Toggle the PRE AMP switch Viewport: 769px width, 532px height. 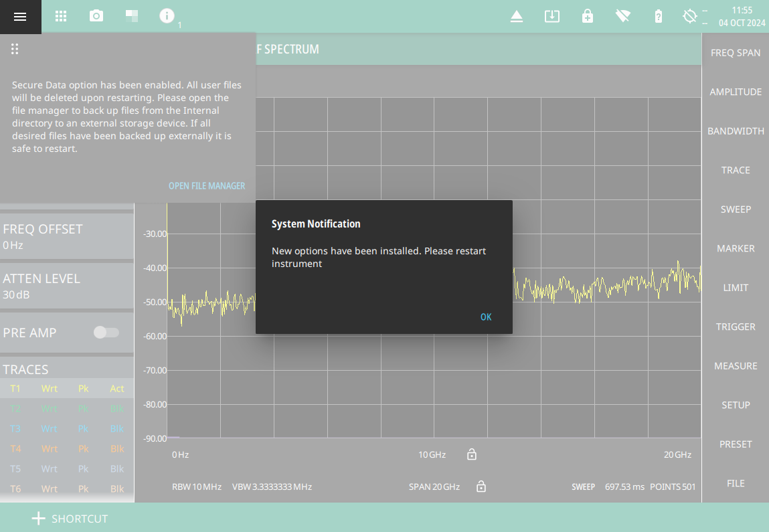[106, 333]
